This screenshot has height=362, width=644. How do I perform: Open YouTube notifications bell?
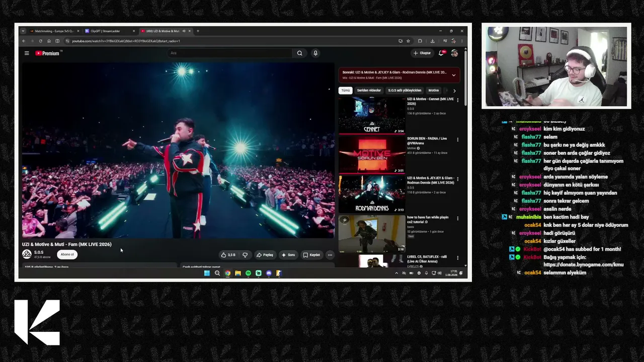point(441,53)
